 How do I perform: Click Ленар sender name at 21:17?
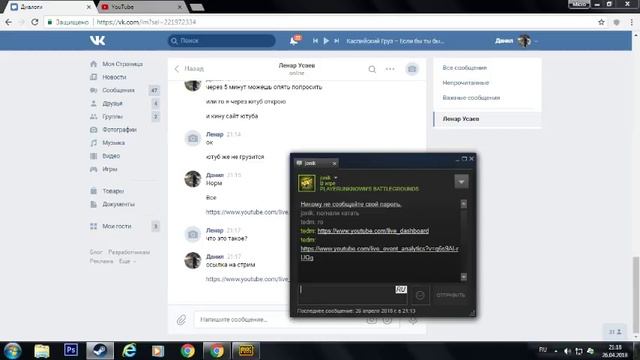[x=215, y=230]
